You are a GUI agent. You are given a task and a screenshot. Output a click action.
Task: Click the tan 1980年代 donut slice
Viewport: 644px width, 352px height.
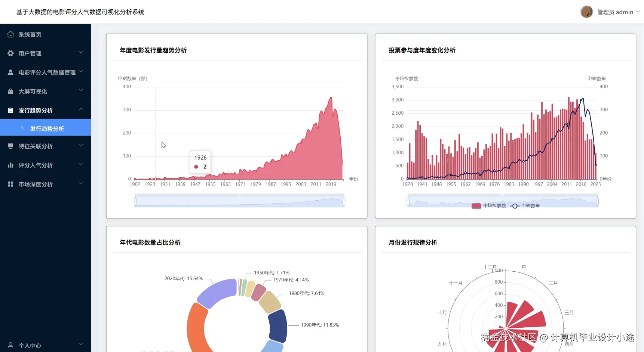click(270, 302)
